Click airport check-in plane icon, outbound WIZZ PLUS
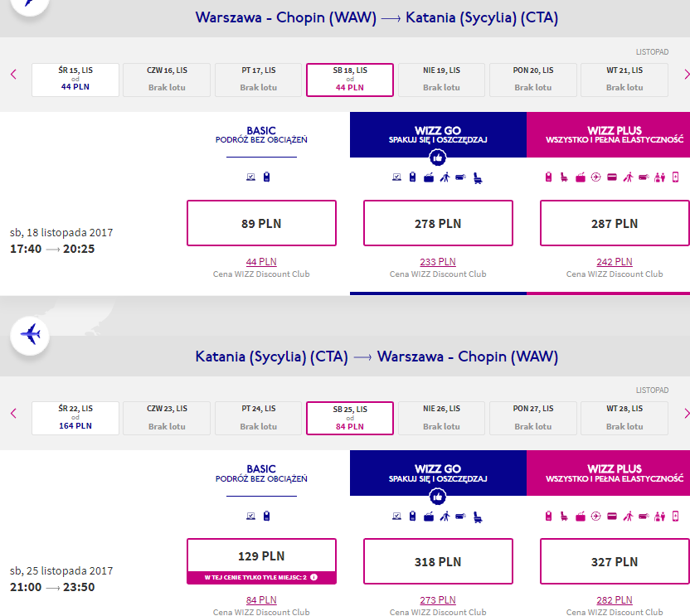Screen dimensions: 690x616 595,177
